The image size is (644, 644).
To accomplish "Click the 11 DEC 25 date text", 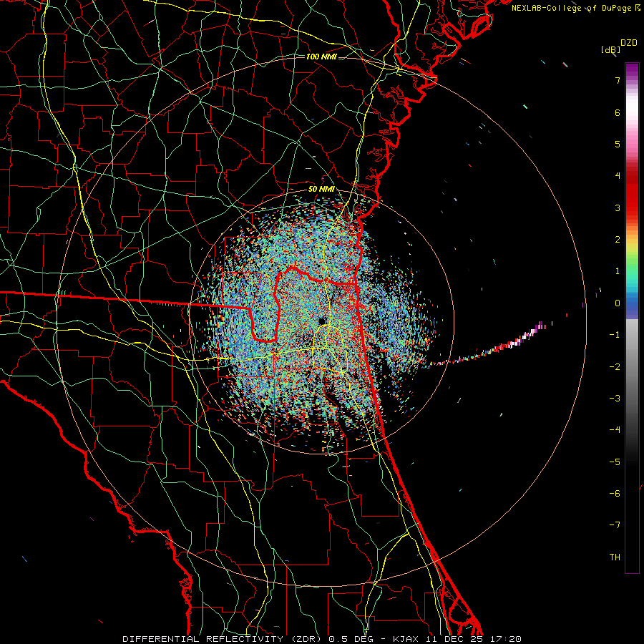I will (x=455, y=639).
